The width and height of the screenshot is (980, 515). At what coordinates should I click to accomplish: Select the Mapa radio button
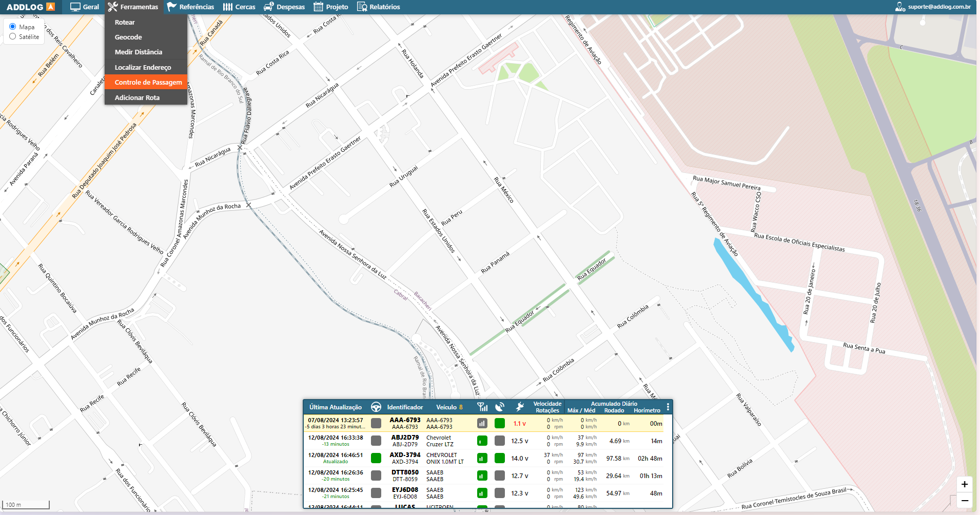click(13, 27)
